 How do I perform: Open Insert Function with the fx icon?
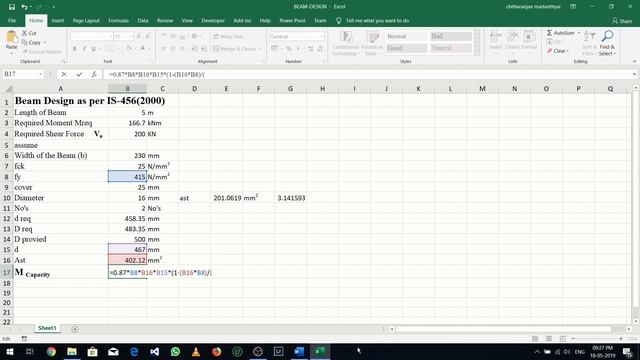point(94,74)
